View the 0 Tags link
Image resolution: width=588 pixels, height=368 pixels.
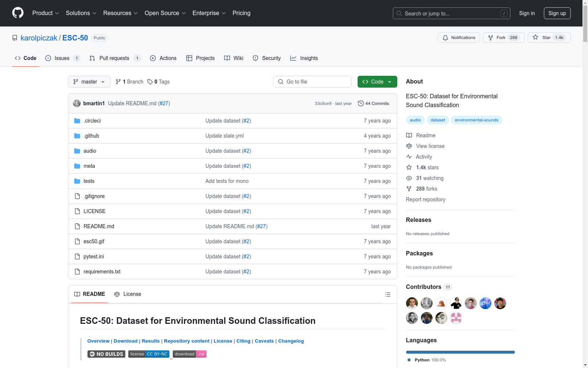coord(158,82)
